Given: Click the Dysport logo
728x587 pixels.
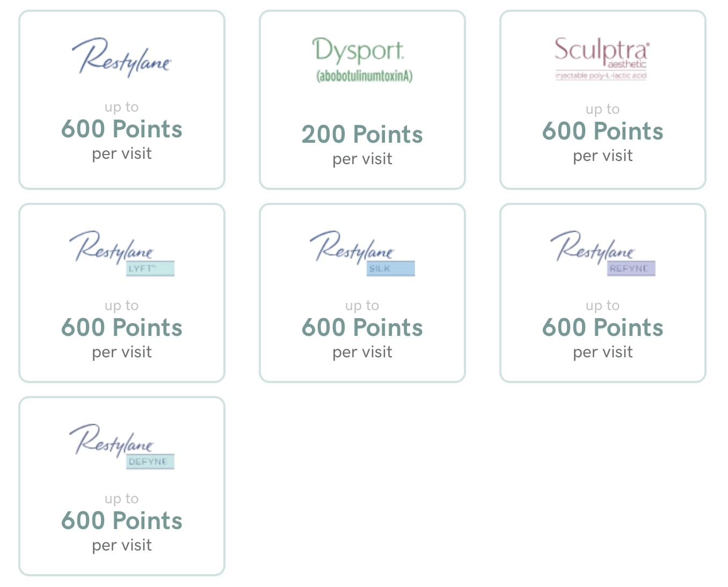Looking at the screenshot, I should point(363,60).
